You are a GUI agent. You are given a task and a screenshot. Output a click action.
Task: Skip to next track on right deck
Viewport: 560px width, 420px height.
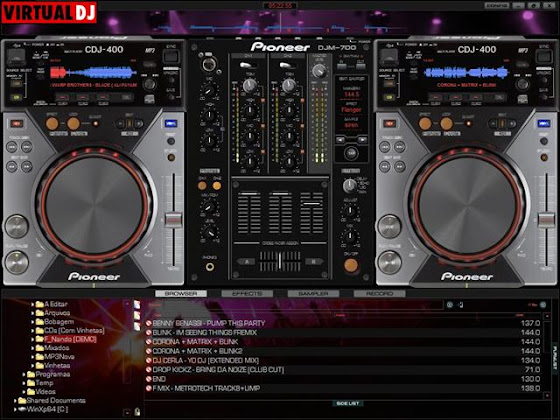(x=399, y=146)
